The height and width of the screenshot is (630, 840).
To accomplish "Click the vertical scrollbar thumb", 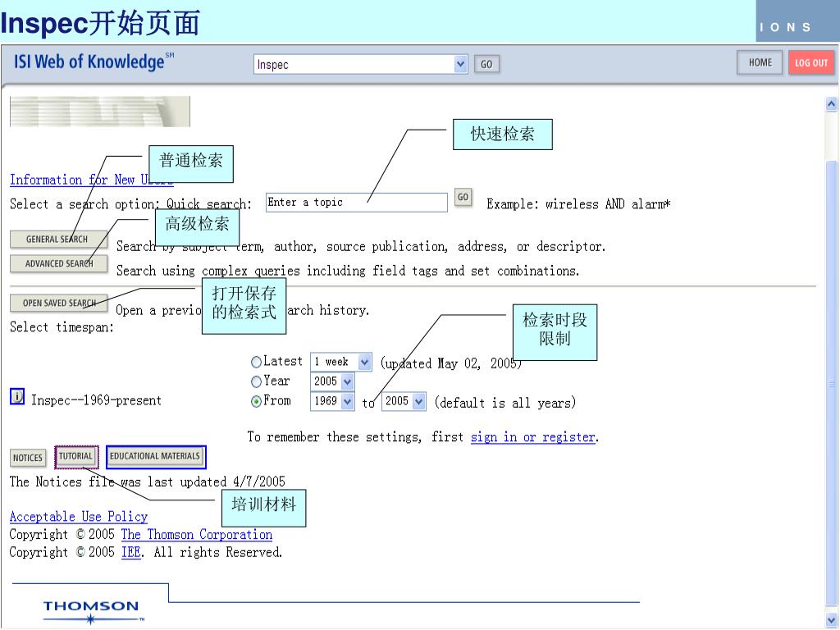I will coord(831,383).
